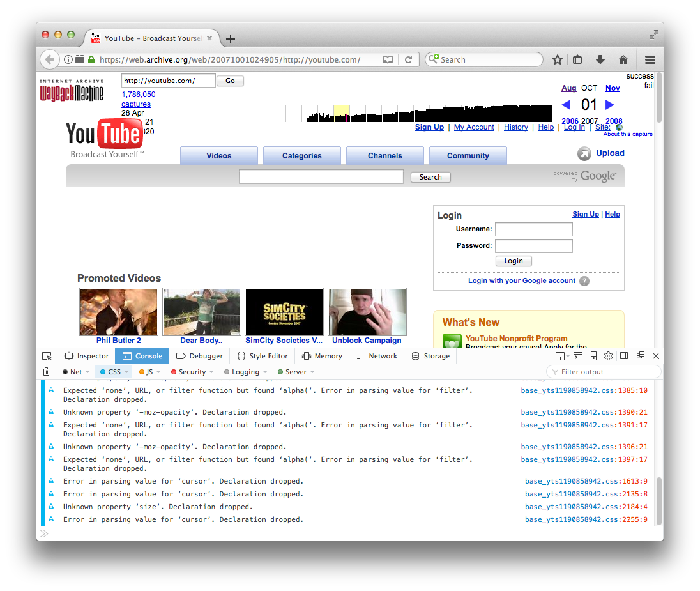700x591 pixels.
Task: Open the YouTube Videos tab
Action: [218, 155]
